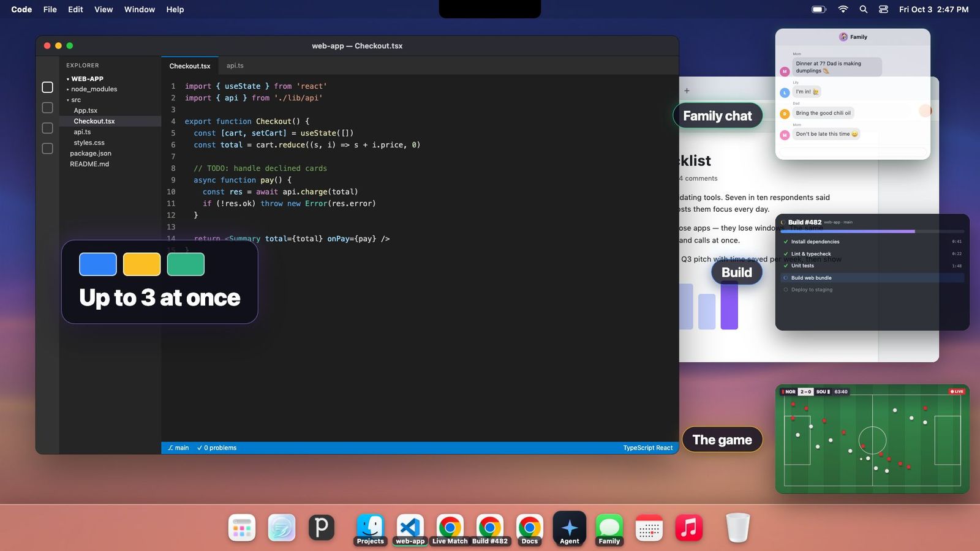Click the Family group avatar in chat header

point(843,37)
